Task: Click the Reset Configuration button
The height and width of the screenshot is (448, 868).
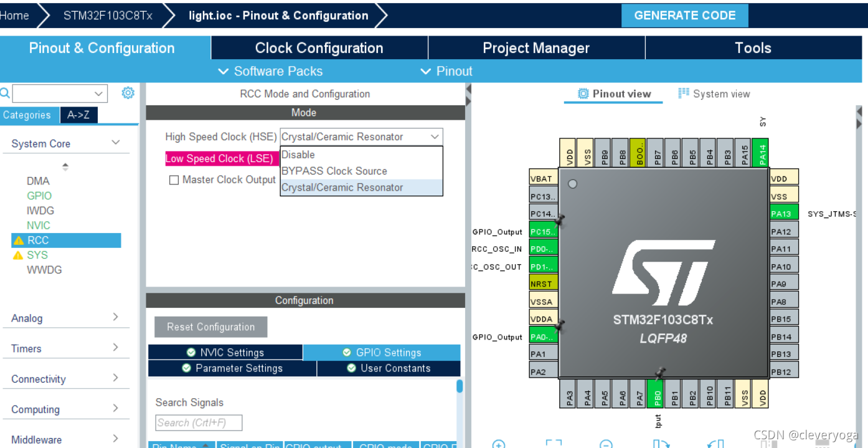Action: pos(211,327)
